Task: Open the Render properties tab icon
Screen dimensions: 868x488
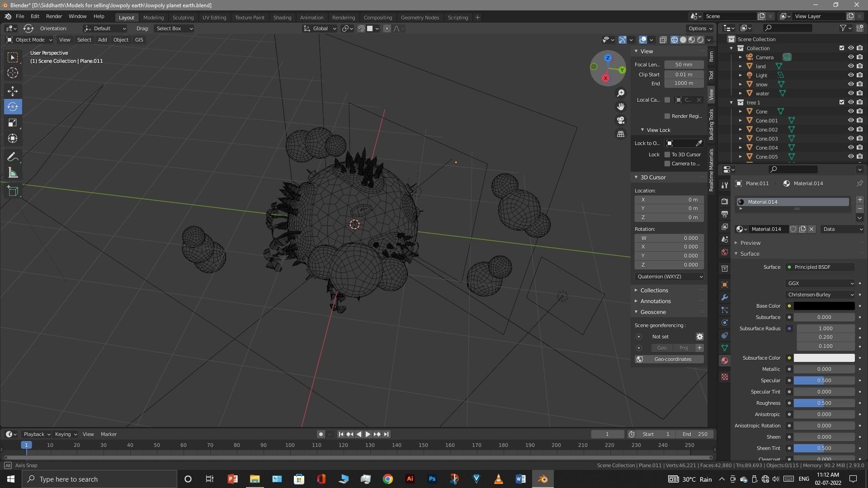Action: pos(725,201)
